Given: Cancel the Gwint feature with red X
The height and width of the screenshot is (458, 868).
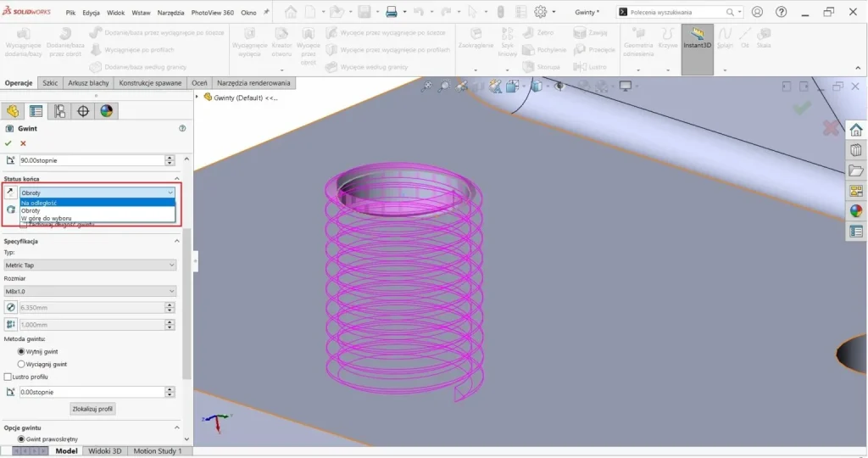Looking at the screenshot, I should [x=23, y=143].
